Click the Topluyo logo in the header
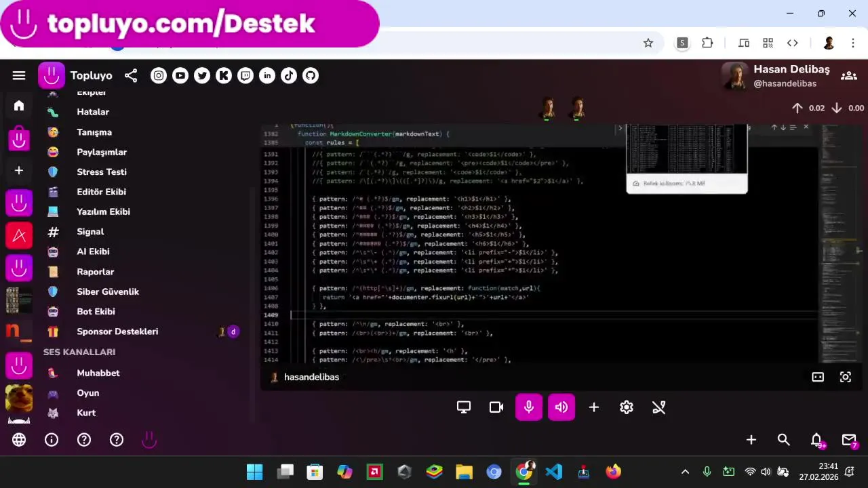 52,76
